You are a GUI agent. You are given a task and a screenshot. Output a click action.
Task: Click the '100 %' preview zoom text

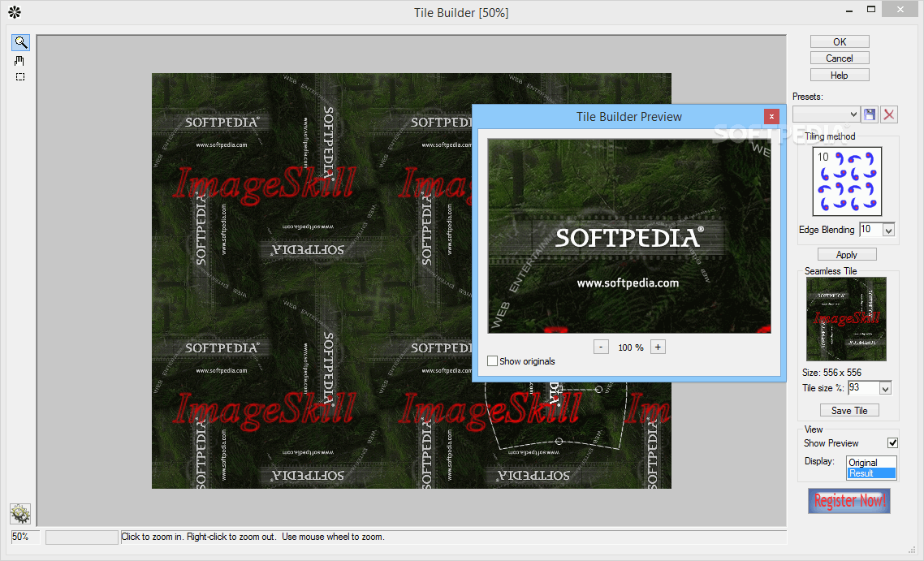[x=631, y=347]
